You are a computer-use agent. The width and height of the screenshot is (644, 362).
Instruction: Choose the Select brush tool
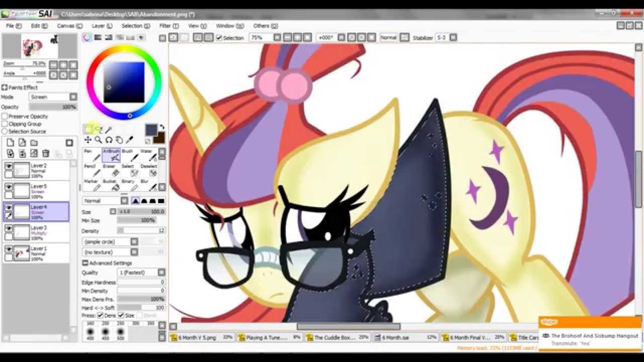click(x=130, y=170)
